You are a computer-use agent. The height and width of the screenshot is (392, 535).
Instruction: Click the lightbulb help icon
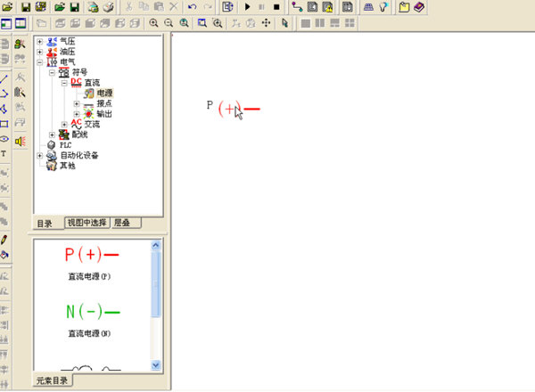pos(383,7)
